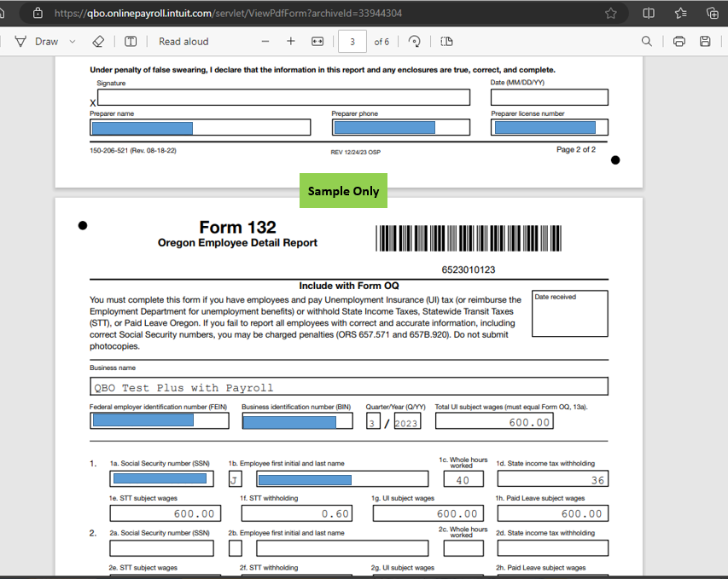Click the 2a Social Security number field
This screenshot has height=579, width=728.
(x=161, y=548)
